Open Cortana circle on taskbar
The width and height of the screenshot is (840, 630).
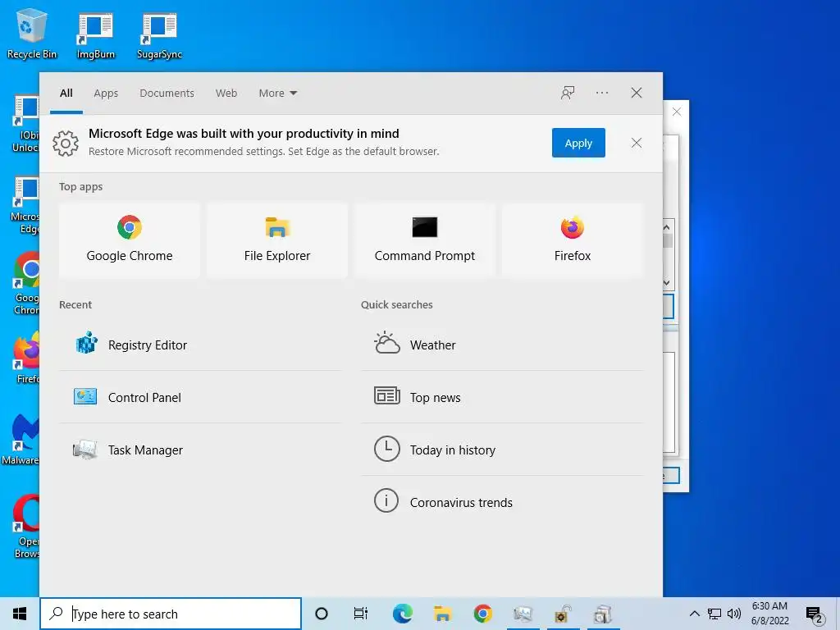(x=322, y=614)
